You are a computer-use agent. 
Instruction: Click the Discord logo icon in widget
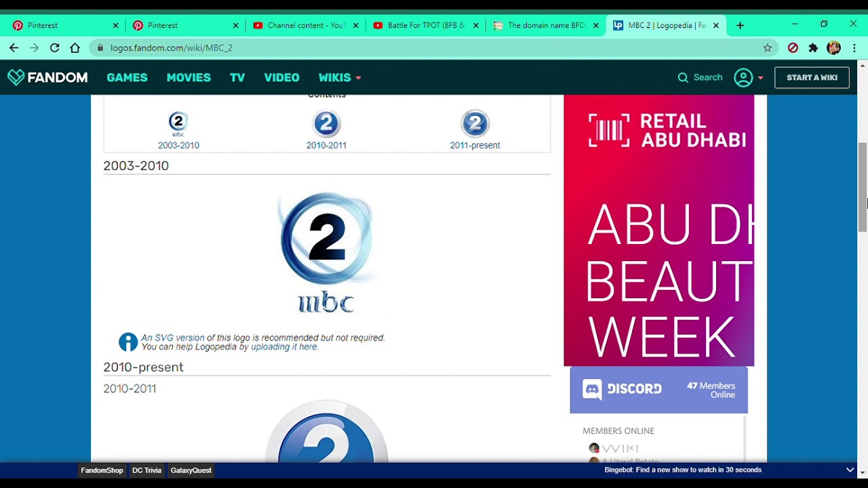coord(592,389)
